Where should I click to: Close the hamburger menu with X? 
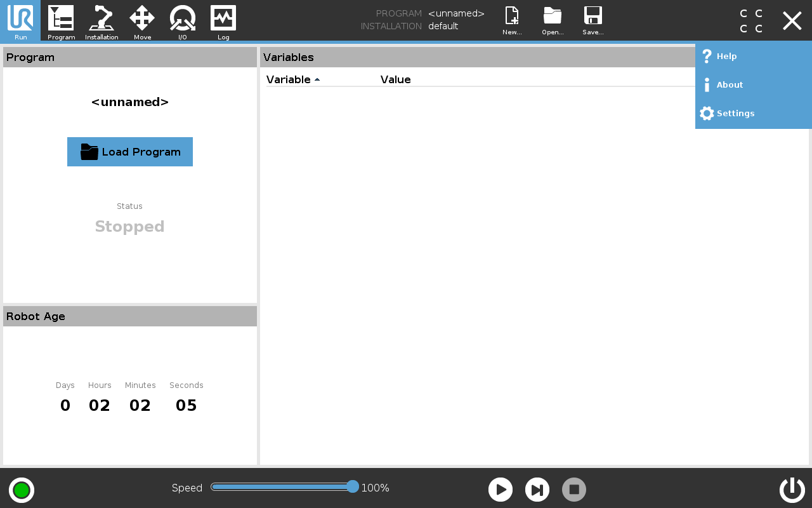(x=792, y=21)
